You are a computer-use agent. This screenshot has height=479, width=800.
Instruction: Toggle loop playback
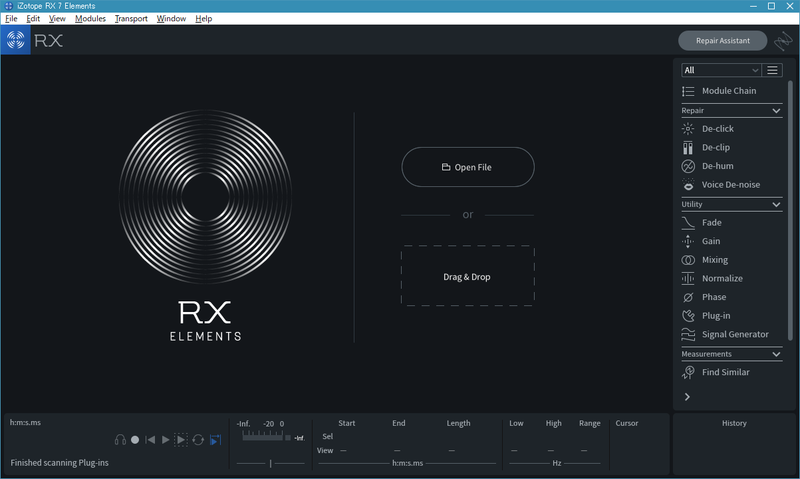coord(198,440)
